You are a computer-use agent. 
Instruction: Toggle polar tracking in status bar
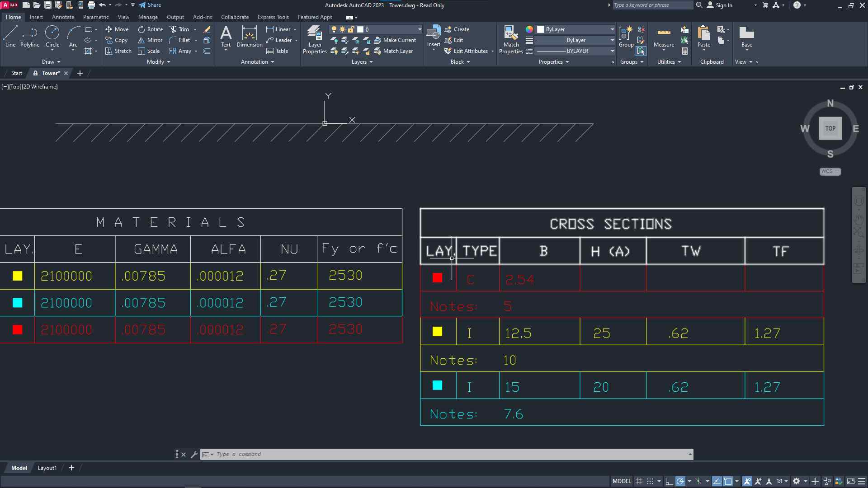pyautogui.click(x=680, y=481)
